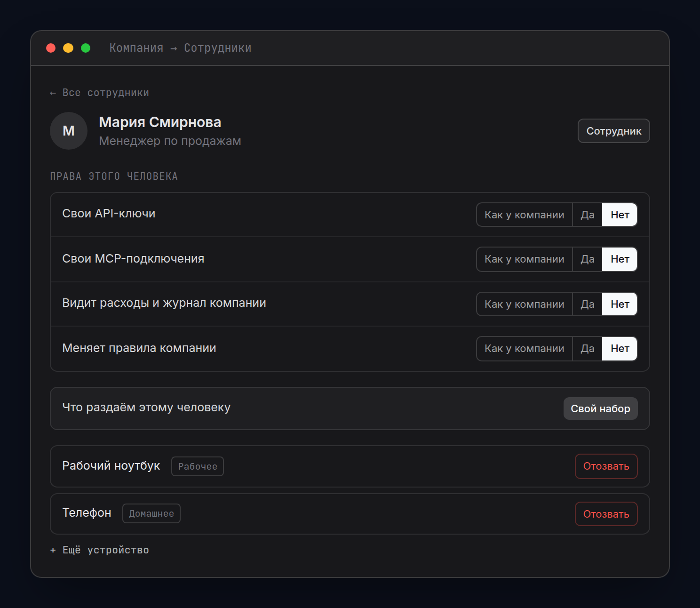Go back to 'Все сотрудники'
The width and height of the screenshot is (700, 608).
99,93
